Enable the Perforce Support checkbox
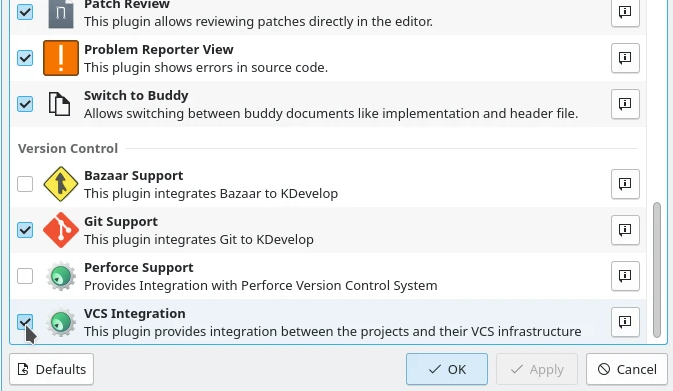Viewport: 673px width, 391px height. point(25,276)
